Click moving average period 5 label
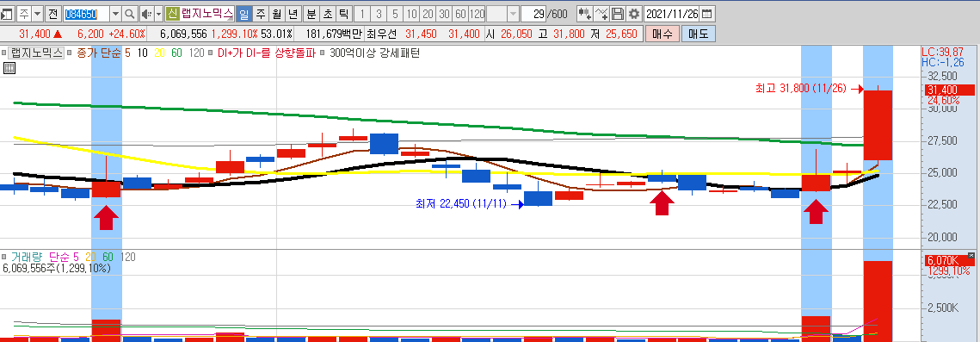 pyautogui.click(x=127, y=53)
